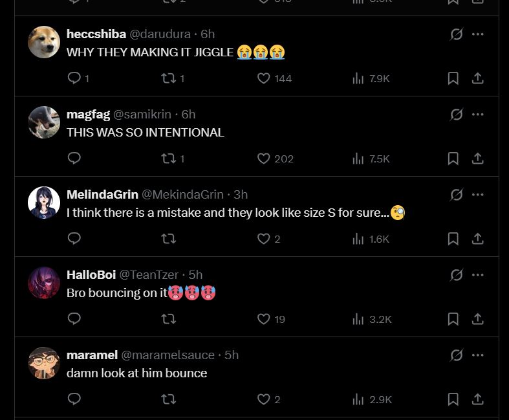Reply to heccshiba's tweet
The width and height of the screenshot is (509, 420).
coord(74,78)
